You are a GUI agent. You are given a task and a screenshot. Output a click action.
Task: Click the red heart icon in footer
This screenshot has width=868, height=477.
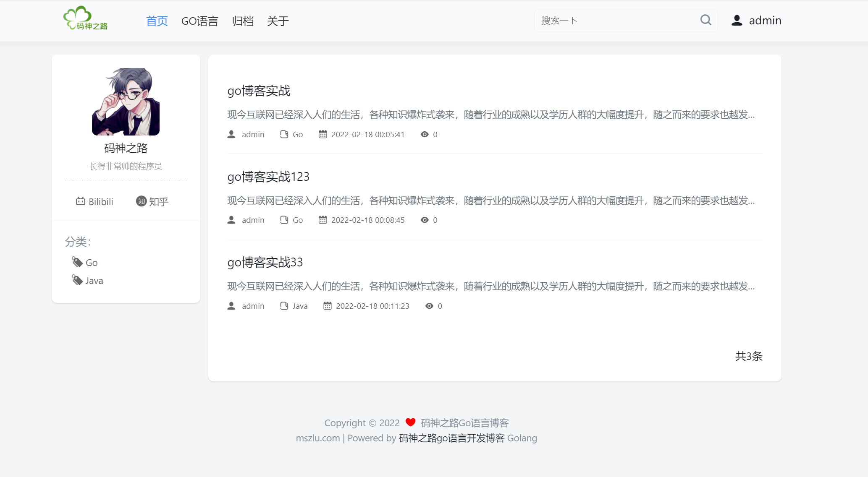tap(410, 422)
